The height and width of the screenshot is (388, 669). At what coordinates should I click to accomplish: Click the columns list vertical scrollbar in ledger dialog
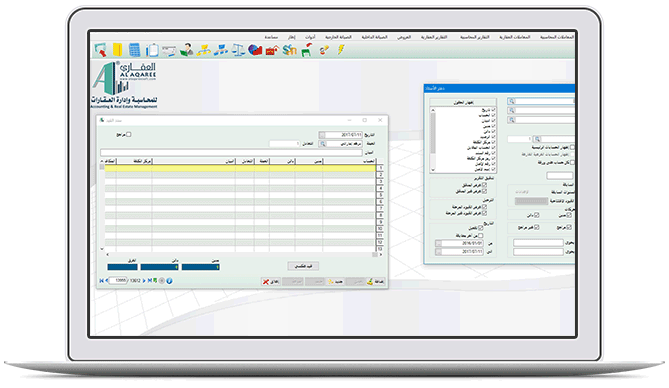433,140
